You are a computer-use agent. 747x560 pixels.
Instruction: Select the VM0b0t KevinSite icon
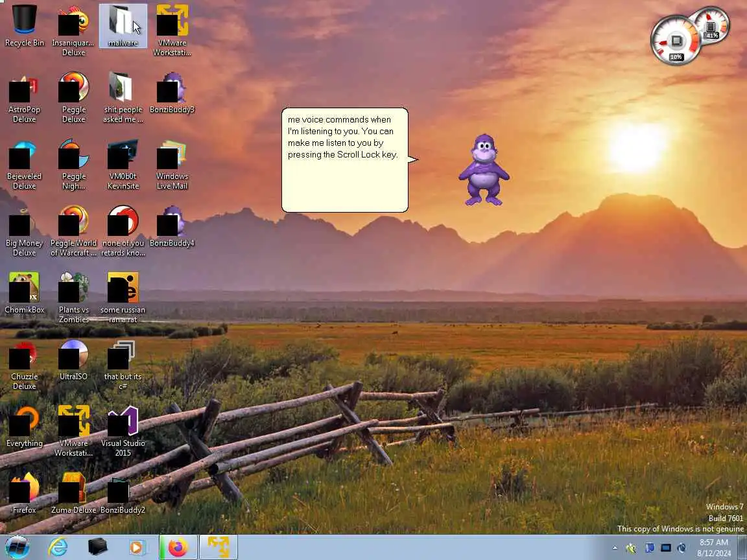[x=123, y=164]
